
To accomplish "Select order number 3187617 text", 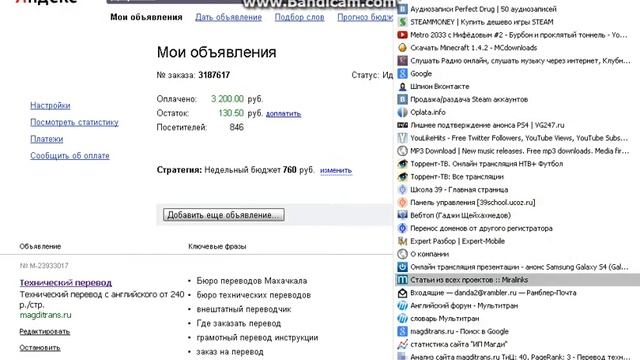I will point(214,75).
